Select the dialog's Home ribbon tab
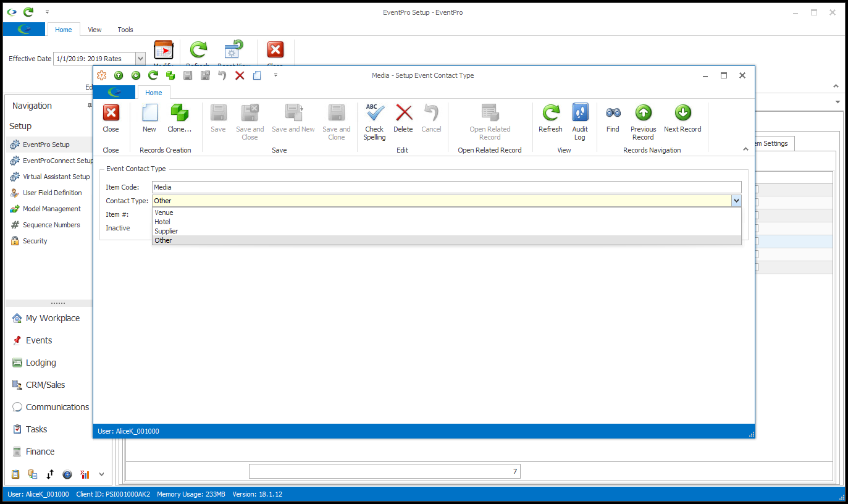 click(x=154, y=93)
